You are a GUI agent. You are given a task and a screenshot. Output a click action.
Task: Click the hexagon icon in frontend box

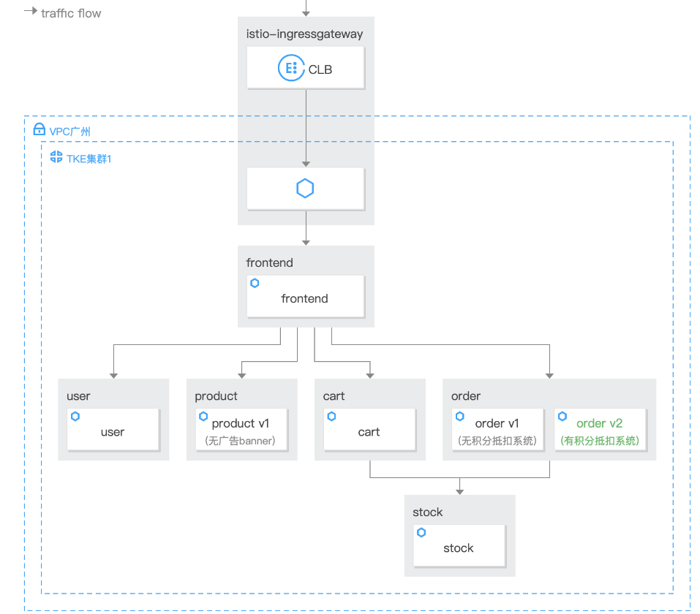[255, 283]
